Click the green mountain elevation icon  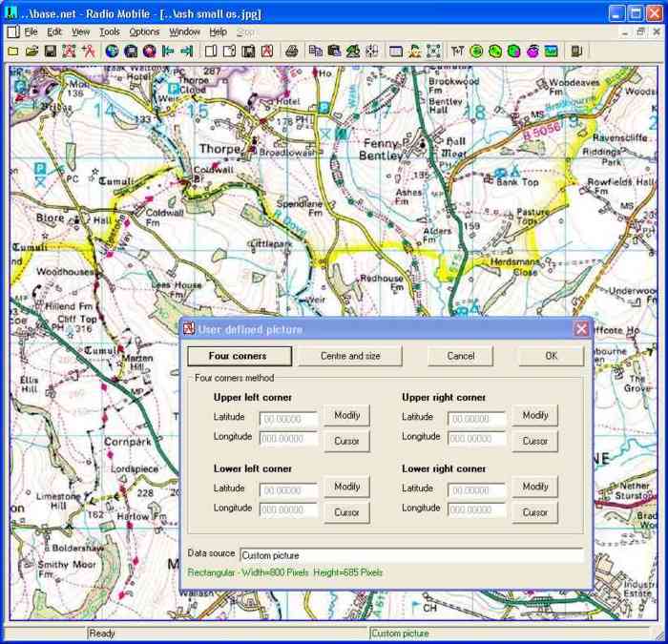coord(353,52)
